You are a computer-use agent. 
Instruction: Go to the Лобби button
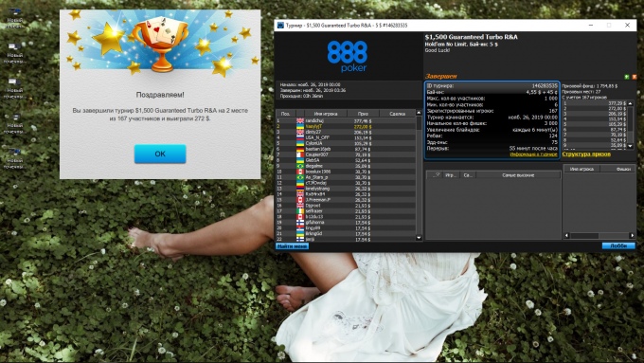(x=618, y=245)
